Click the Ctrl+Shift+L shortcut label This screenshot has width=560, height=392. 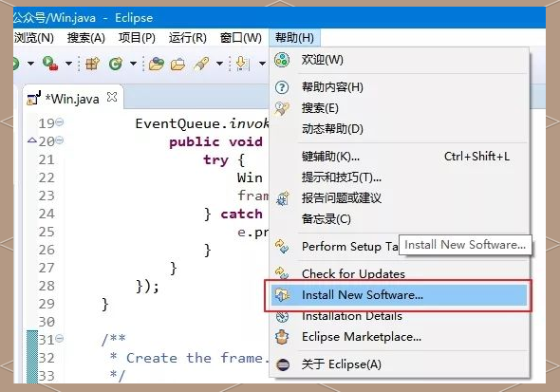pyautogui.click(x=476, y=157)
